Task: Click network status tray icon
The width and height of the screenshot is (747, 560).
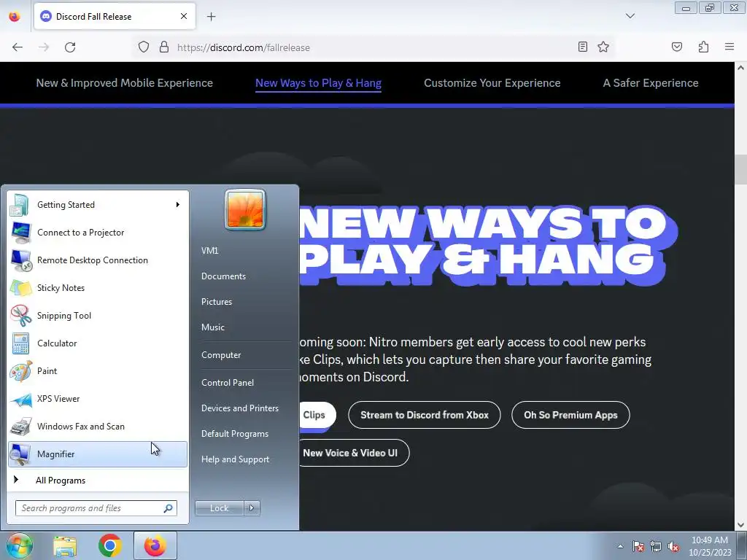Action: tap(656, 547)
